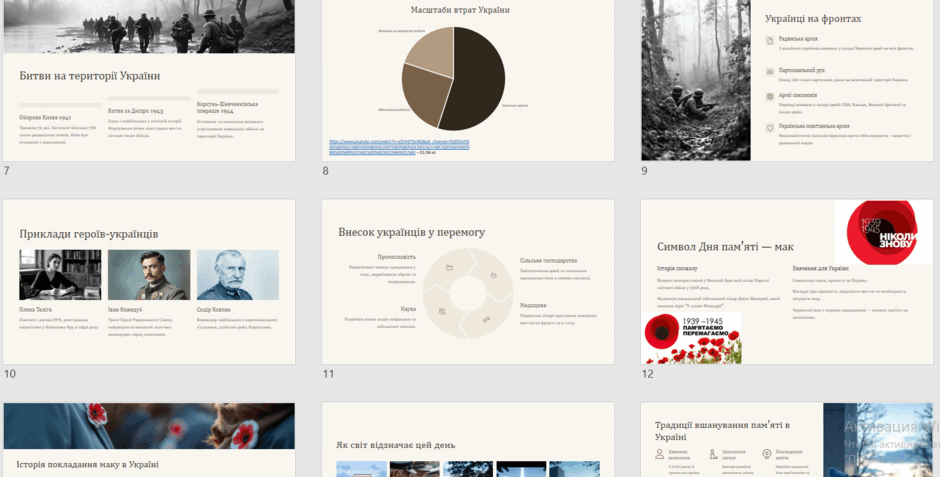940x477 pixels.
Task: Click the "Сільське господарство" label on slide 11
Action: click(x=549, y=261)
